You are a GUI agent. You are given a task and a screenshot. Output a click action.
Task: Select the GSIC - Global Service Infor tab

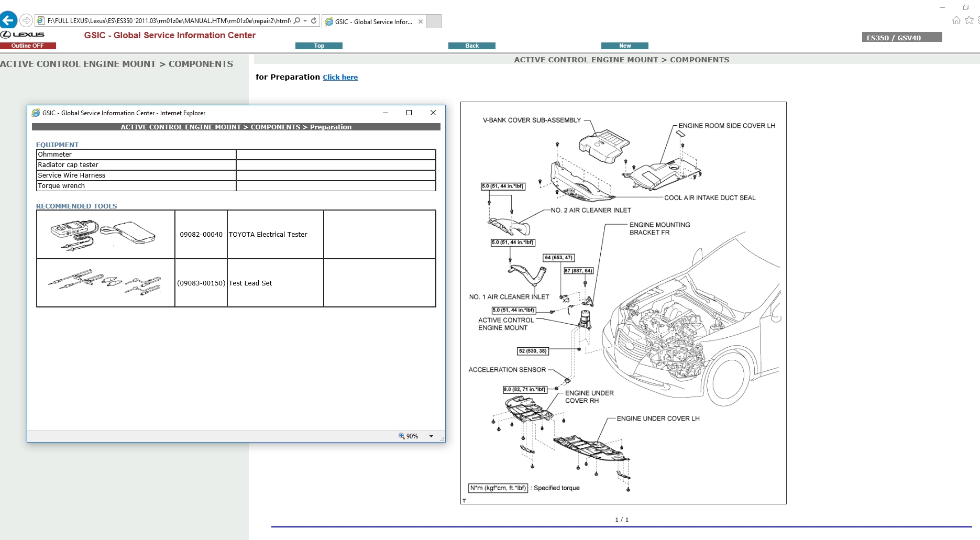click(373, 21)
